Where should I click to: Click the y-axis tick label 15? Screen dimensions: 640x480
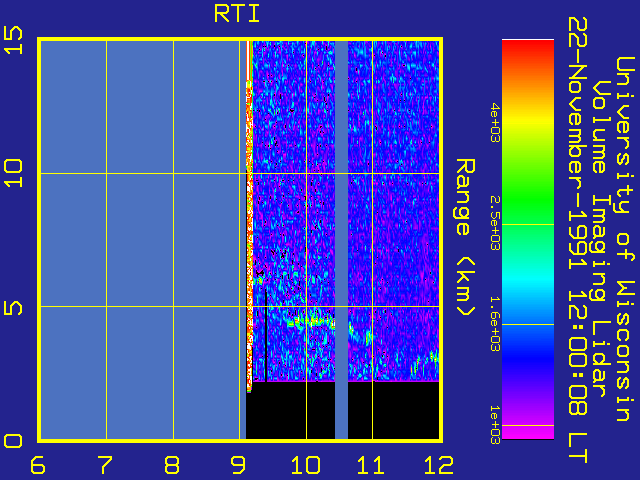(13, 40)
